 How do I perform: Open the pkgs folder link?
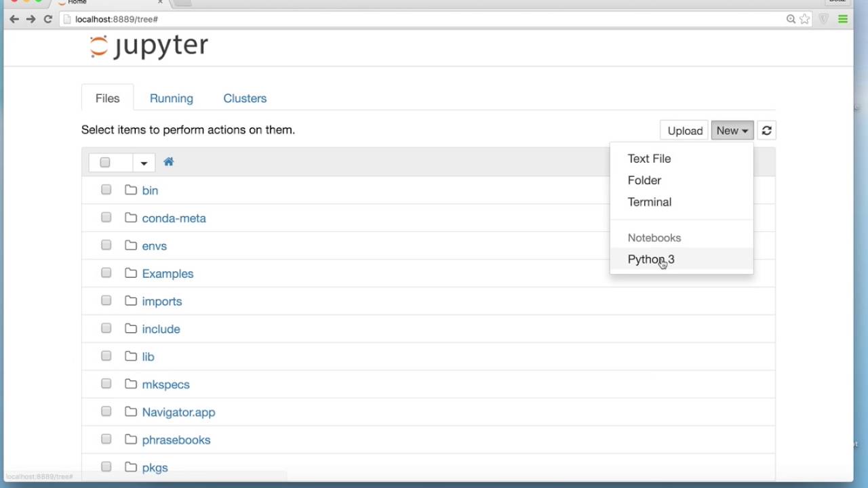coord(155,468)
